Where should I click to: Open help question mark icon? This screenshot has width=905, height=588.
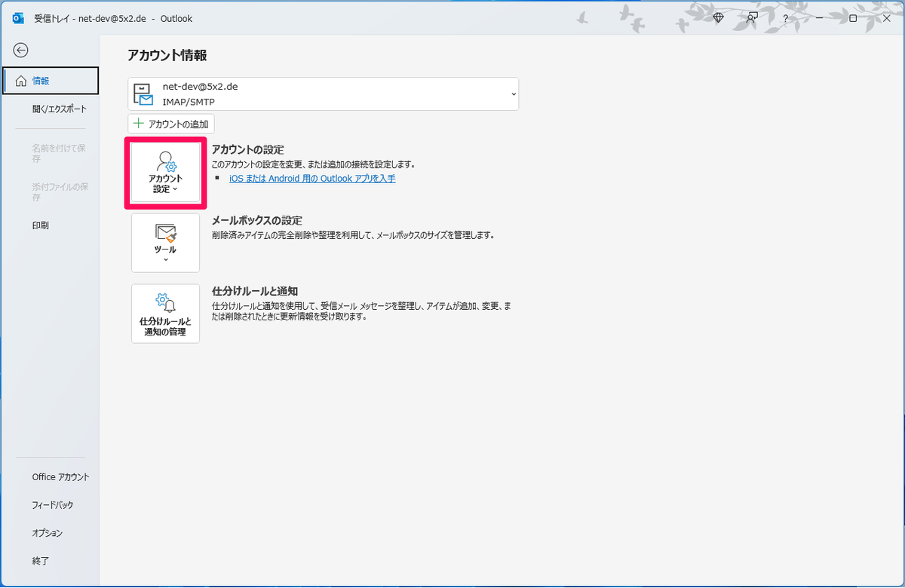coord(785,18)
